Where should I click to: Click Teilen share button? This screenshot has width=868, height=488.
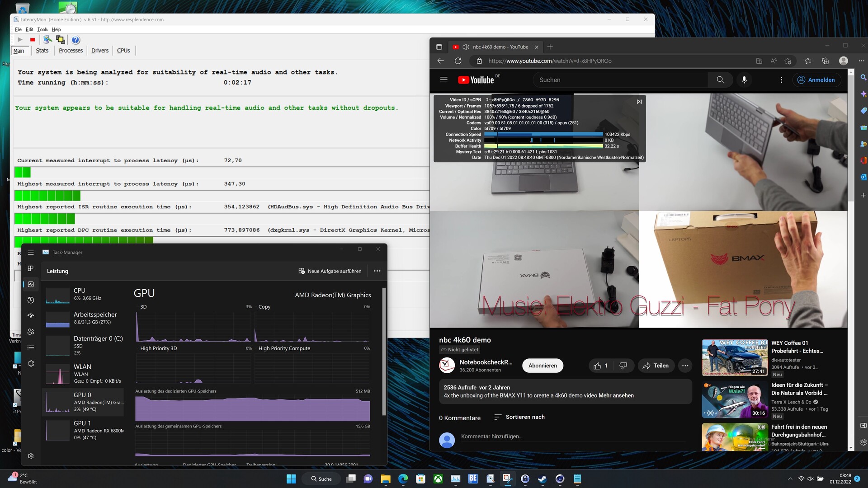tap(656, 366)
